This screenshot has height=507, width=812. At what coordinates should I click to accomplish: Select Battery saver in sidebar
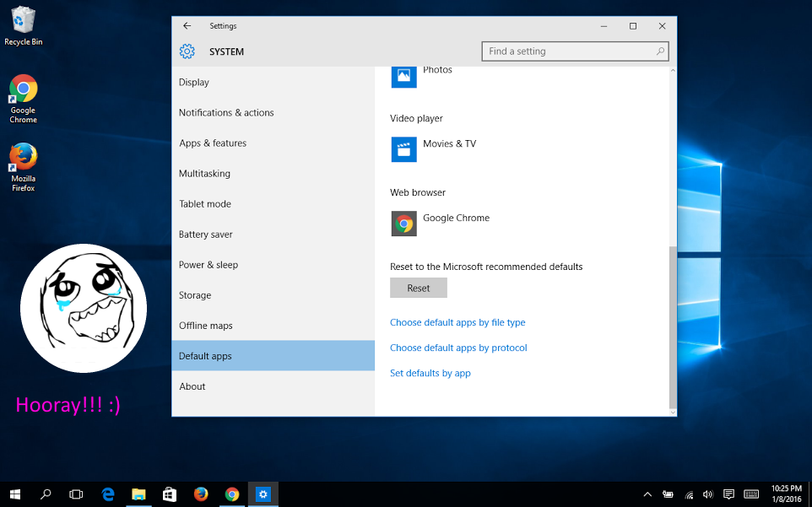[x=273, y=235]
